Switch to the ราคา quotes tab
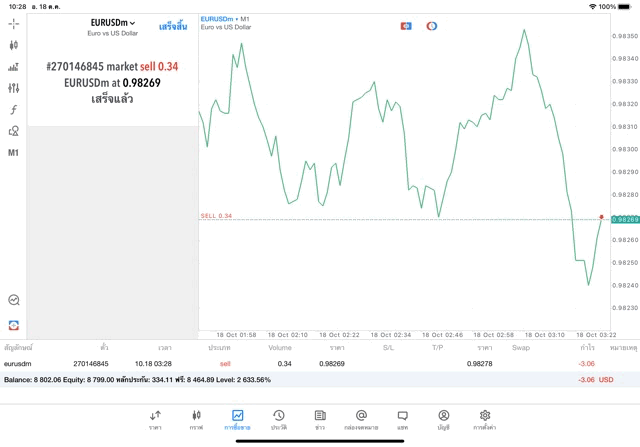 coord(155,420)
